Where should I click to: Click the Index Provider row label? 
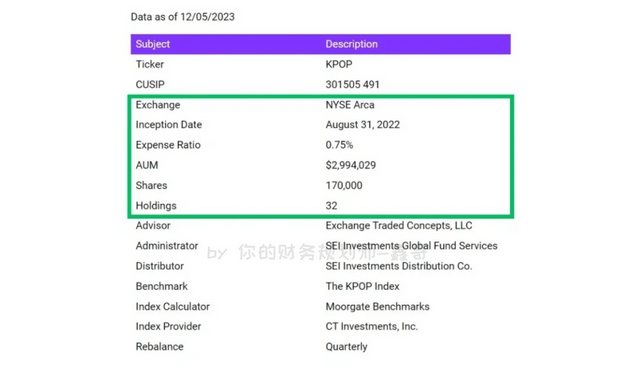[x=168, y=327]
